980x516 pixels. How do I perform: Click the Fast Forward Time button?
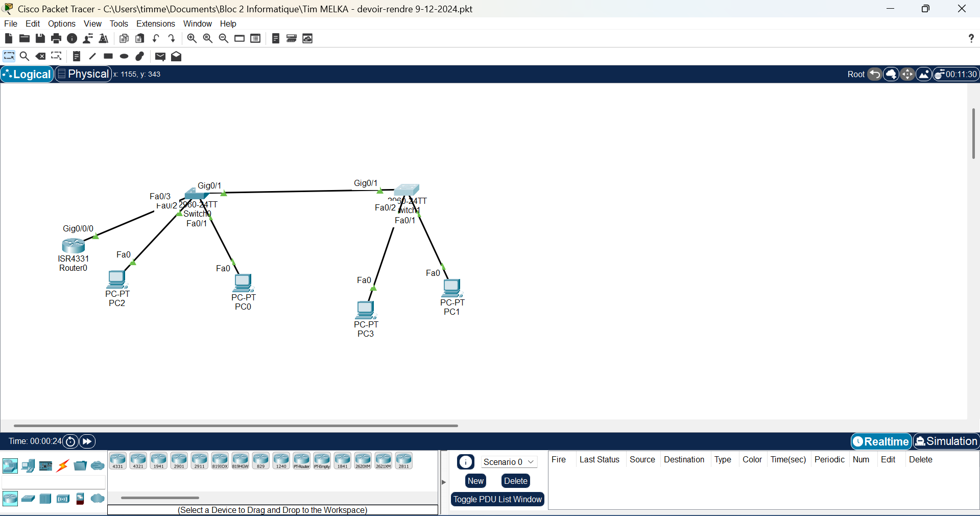(x=87, y=441)
